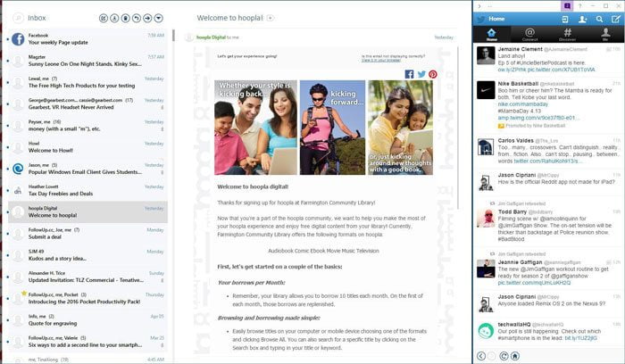Viewport: 625px width, 364px height.
Task: Click the add user icon in Twitter header
Action: pos(582,19)
